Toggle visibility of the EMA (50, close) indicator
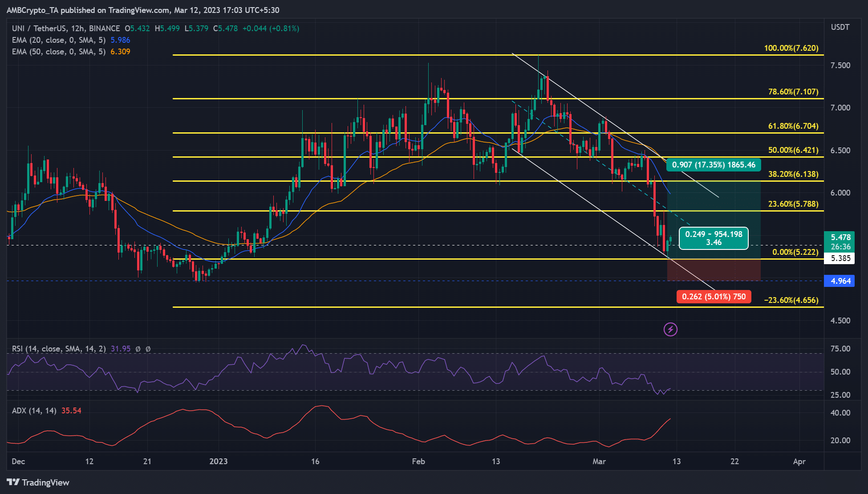The height and width of the screenshot is (494, 868). pyautogui.click(x=58, y=51)
